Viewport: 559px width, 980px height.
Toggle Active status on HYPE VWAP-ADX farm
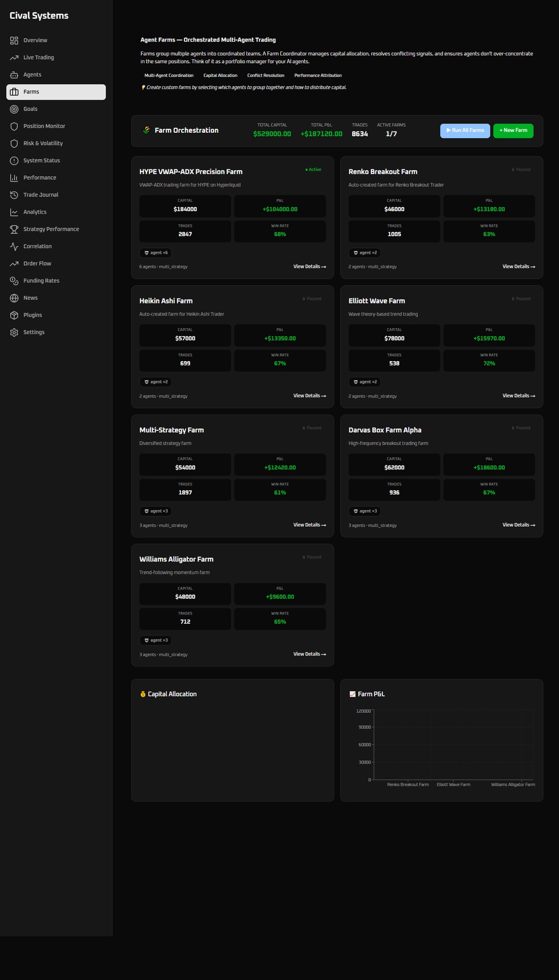click(x=313, y=170)
